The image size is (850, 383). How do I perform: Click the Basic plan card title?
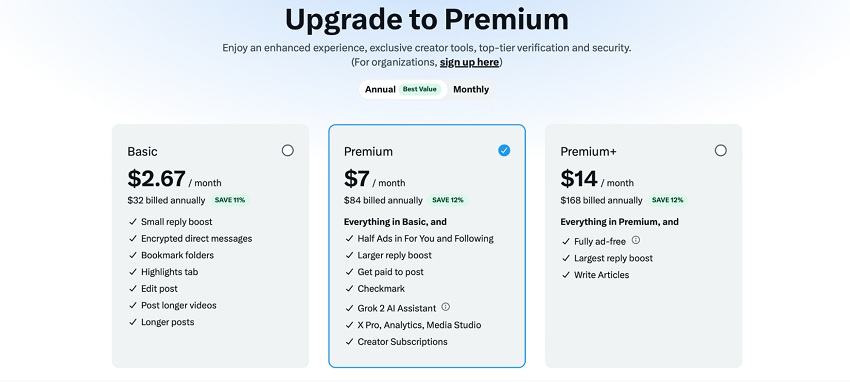click(x=143, y=152)
